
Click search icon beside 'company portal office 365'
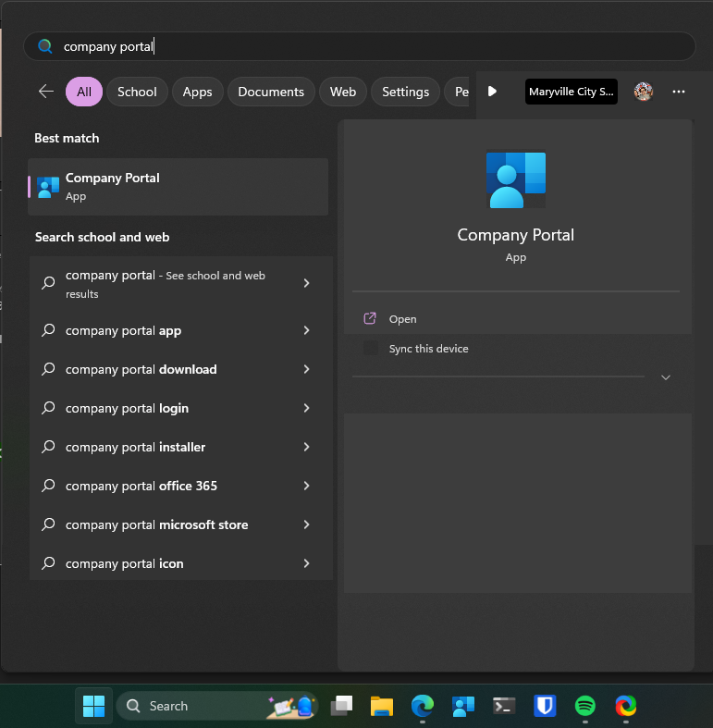pyautogui.click(x=48, y=486)
